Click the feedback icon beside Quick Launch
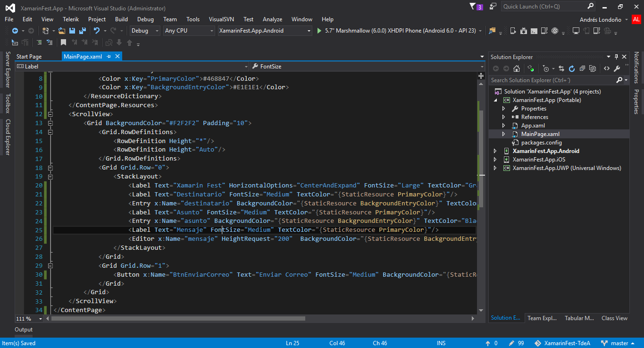 [x=493, y=7]
